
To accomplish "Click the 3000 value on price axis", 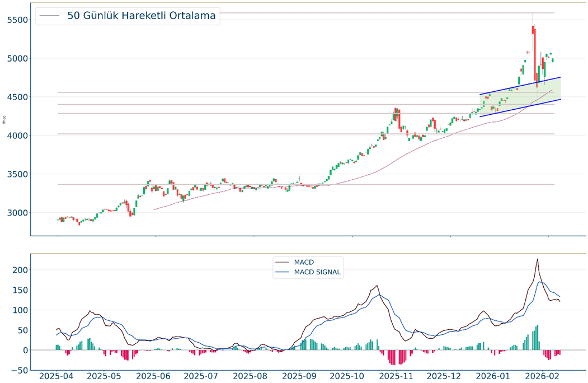I will coord(16,213).
